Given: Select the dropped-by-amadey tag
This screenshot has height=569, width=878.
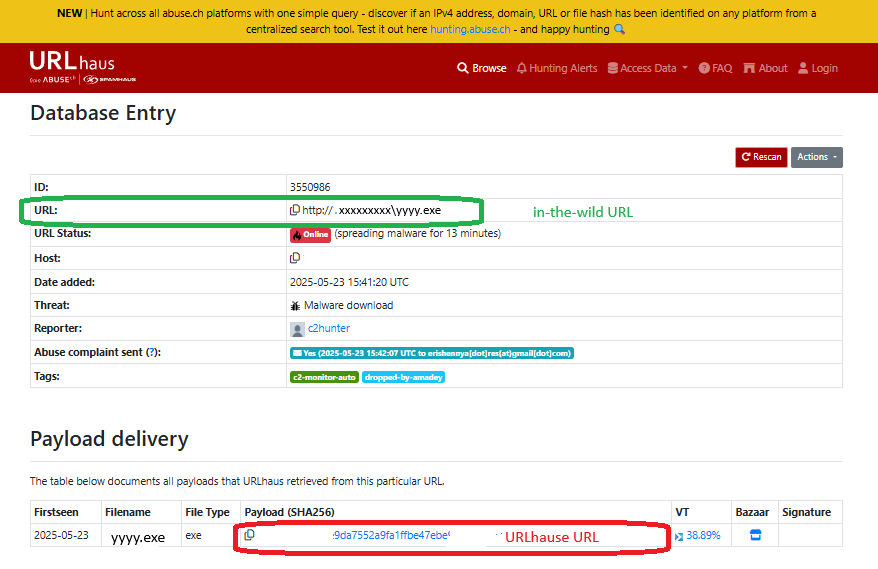Looking at the screenshot, I should pyautogui.click(x=403, y=377).
